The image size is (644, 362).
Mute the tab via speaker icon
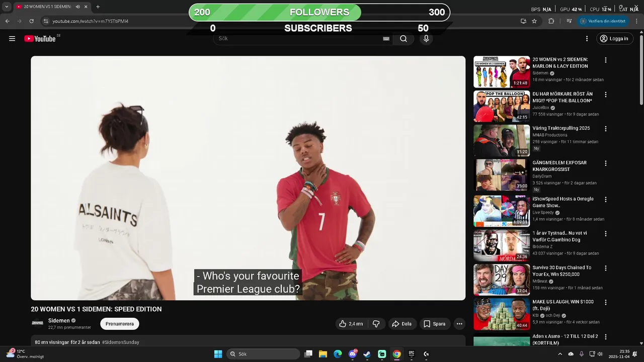pyautogui.click(x=77, y=7)
